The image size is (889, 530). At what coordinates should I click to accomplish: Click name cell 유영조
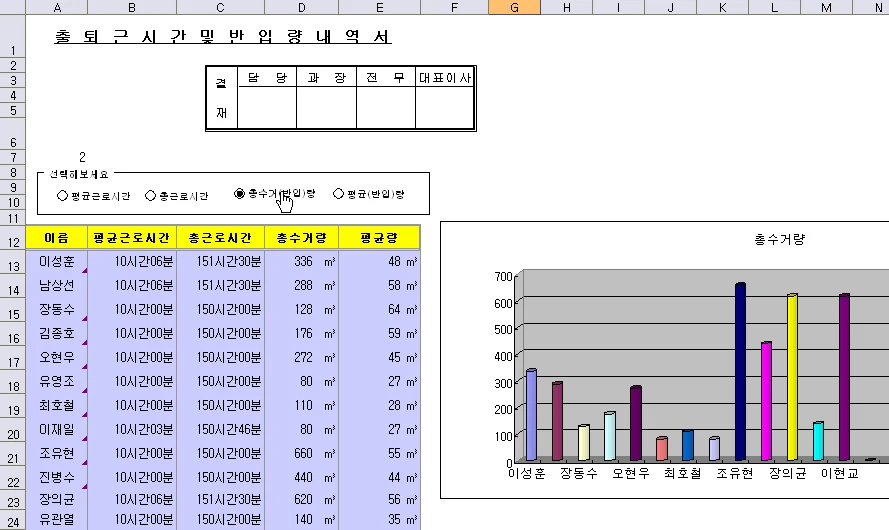[57, 381]
